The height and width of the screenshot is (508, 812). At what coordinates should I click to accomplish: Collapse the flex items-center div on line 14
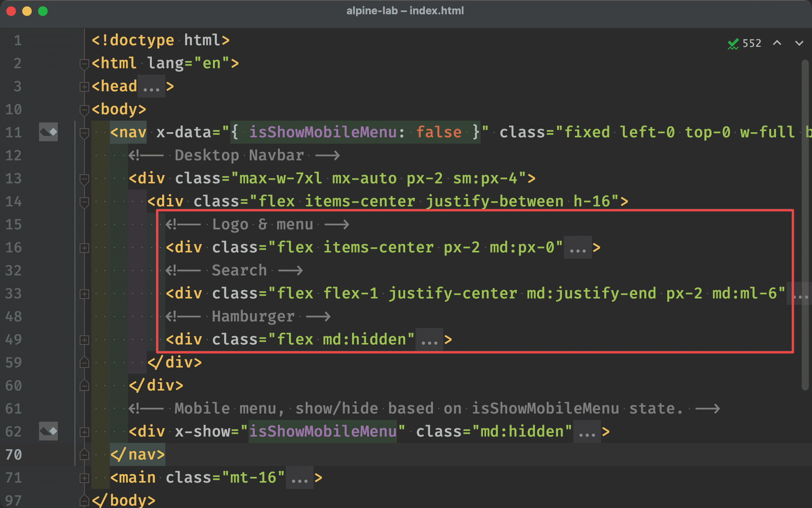pyautogui.click(x=84, y=202)
